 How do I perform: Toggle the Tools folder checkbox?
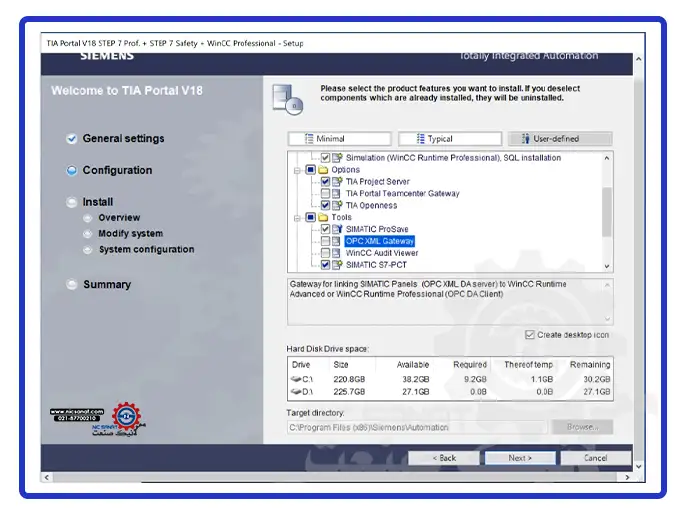click(311, 217)
